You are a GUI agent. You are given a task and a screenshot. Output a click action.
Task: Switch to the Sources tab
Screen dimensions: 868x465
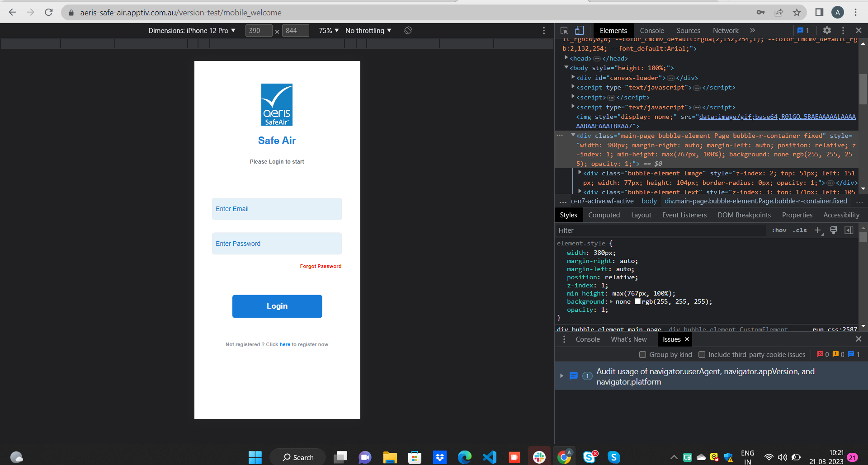point(688,31)
